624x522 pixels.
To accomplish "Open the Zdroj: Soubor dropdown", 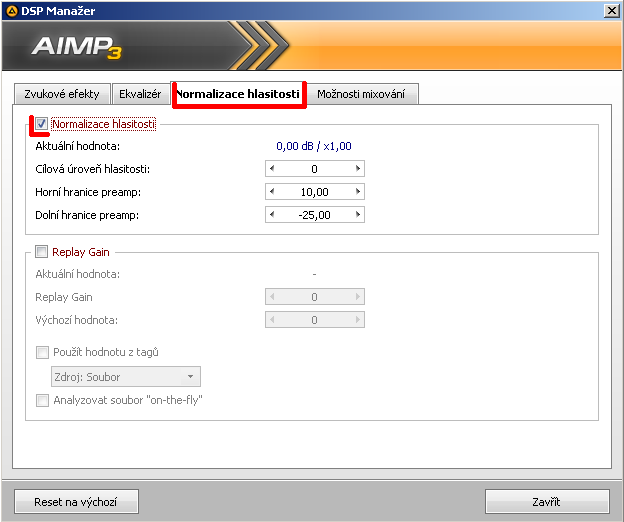I will coord(126,376).
